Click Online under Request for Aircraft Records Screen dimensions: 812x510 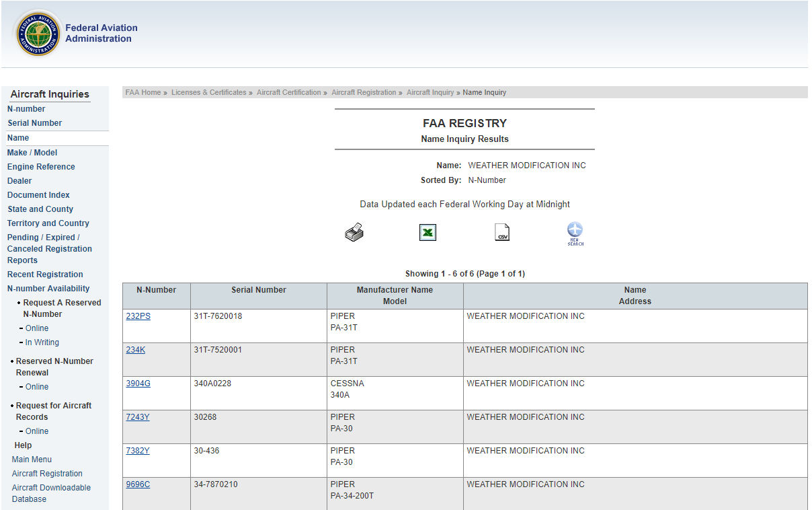[x=37, y=431]
